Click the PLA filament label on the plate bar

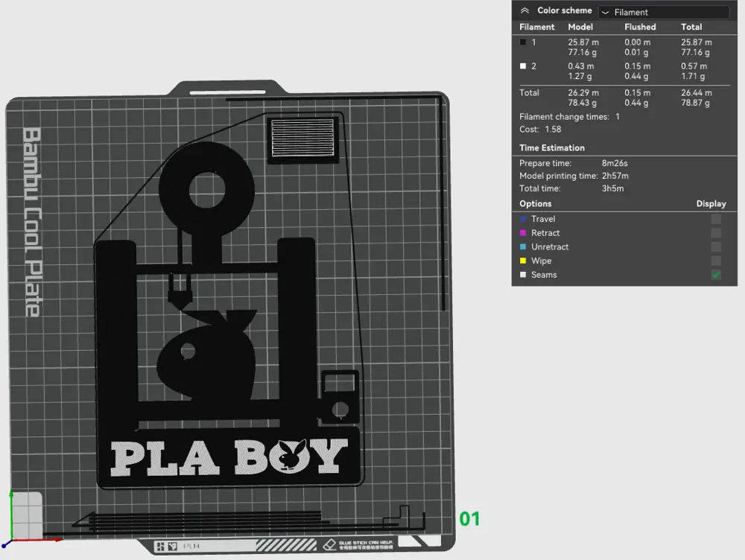click(x=188, y=544)
